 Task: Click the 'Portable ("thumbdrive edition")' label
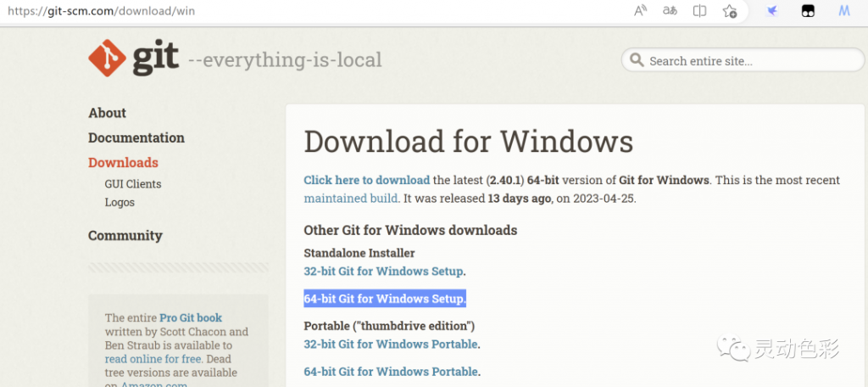pos(389,326)
